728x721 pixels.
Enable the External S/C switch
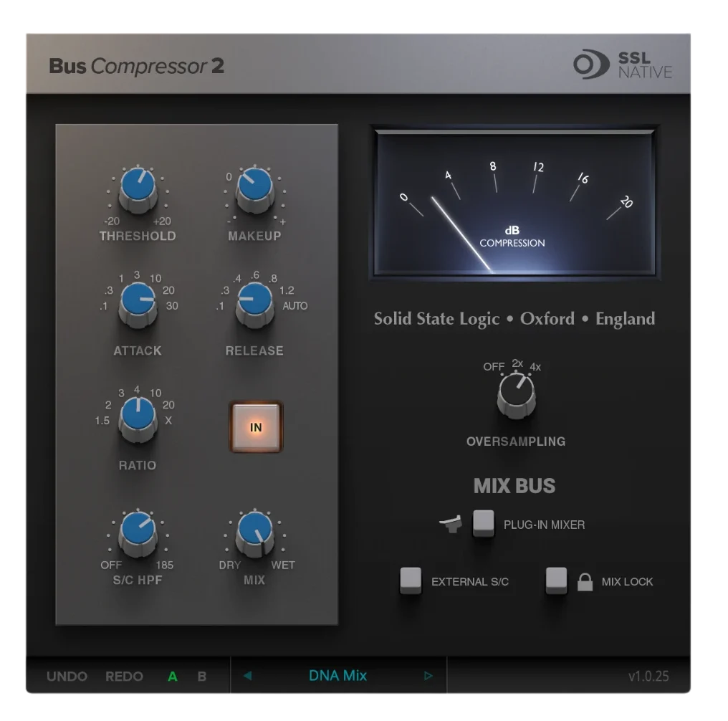(x=411, y=581)
